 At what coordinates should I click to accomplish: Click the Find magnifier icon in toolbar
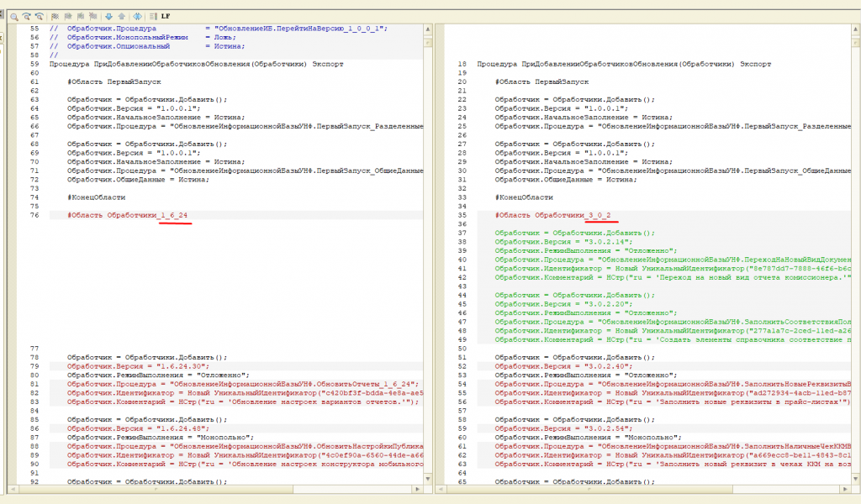[x=14, y=17]
